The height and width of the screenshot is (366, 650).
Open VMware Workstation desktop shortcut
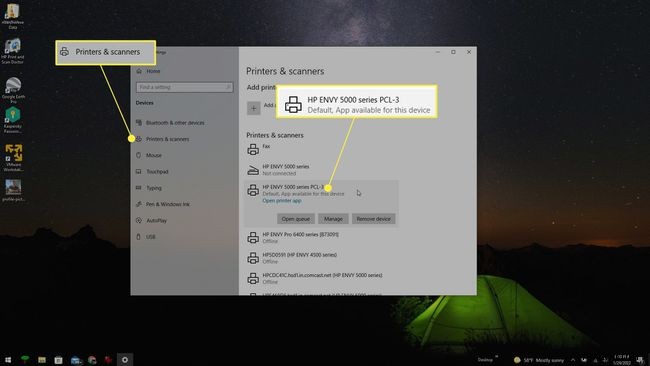point(13,158)
